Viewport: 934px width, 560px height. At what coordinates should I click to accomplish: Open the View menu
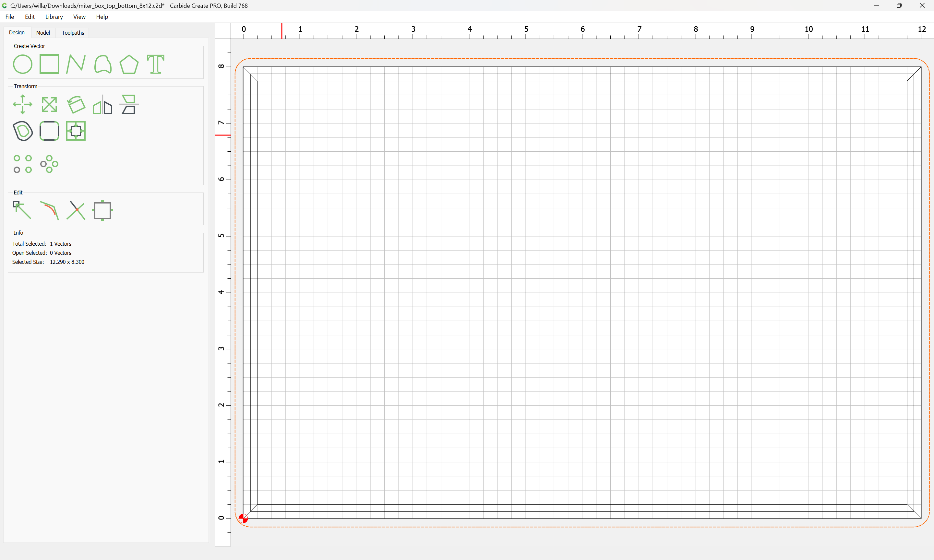tap(79, 17)
